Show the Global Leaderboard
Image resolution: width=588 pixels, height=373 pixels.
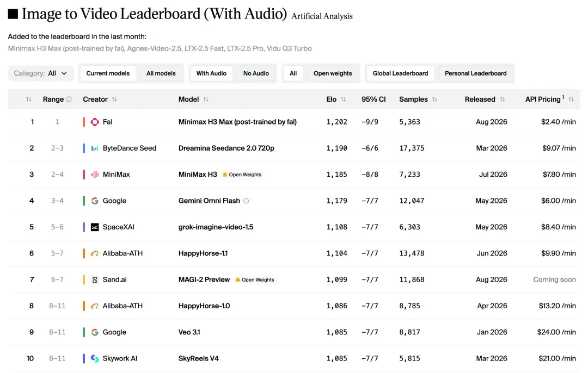tap(400, 73)
